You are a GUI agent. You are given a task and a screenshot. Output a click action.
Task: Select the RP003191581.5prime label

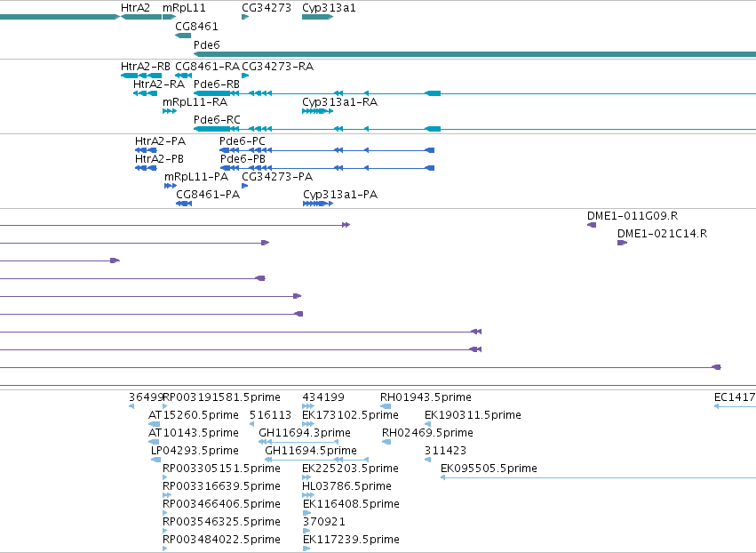(221, 397)
